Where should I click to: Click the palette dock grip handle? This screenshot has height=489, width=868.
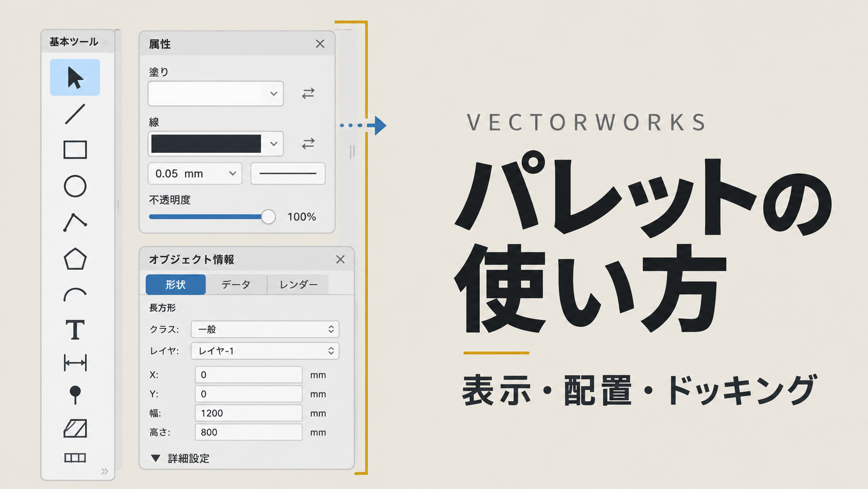(x=352, y=151)
